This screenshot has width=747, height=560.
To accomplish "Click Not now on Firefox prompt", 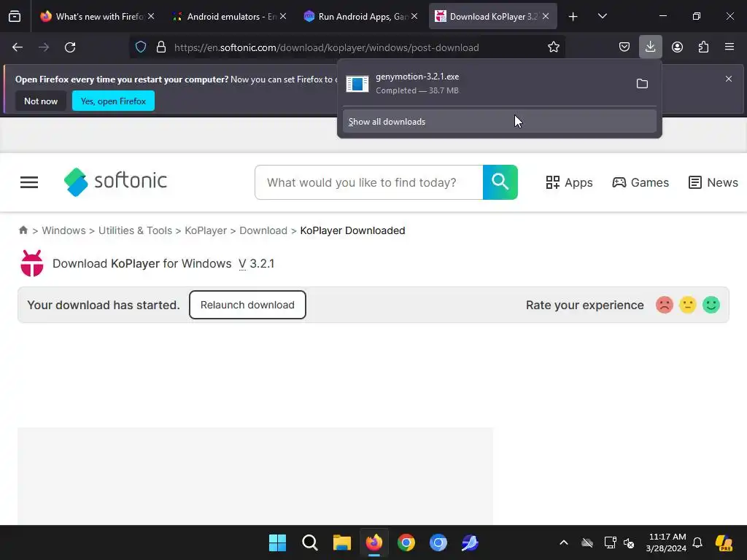I will (41, 101).
